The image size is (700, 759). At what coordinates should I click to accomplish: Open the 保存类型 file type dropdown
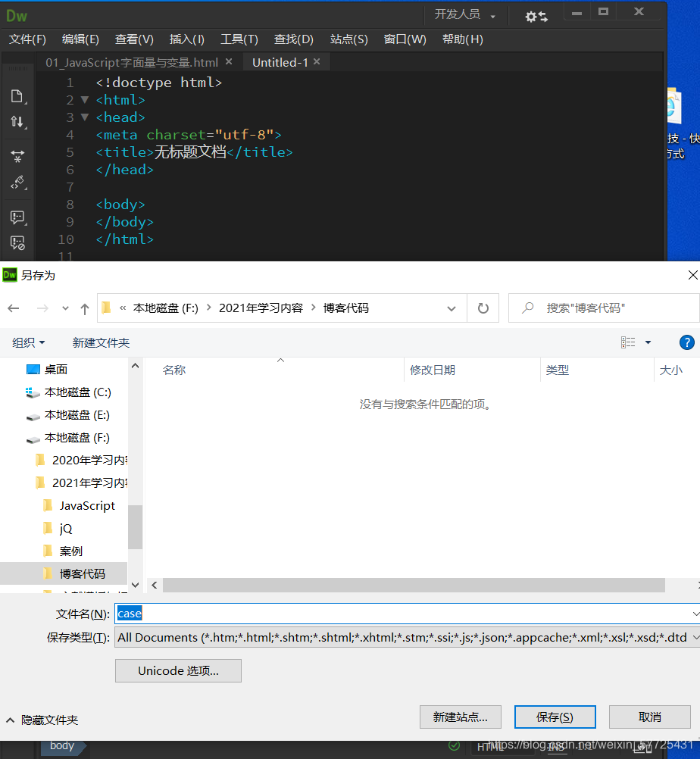pos(695,638)
